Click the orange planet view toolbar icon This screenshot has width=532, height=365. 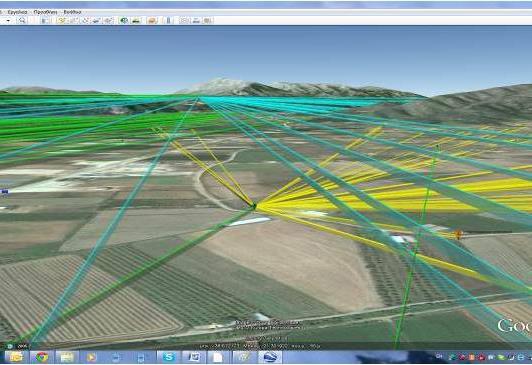tap(153, 20)
